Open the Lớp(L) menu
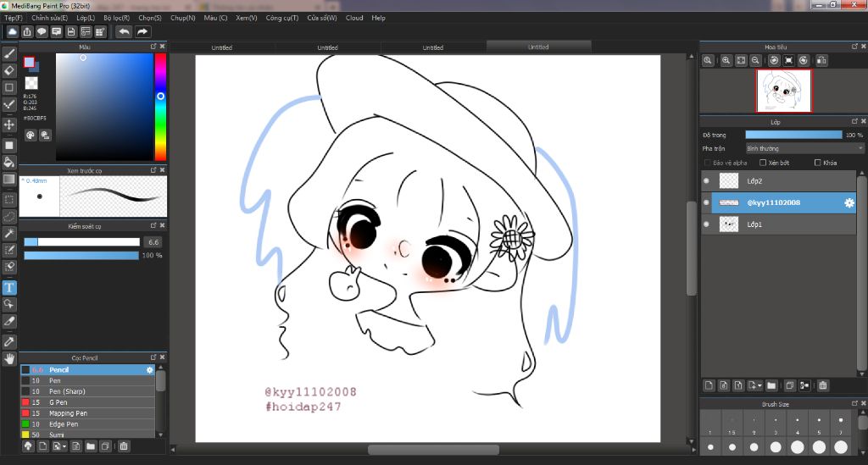This screenshot has width=868, height=465. pyautogui.click(x=86, y=18)
